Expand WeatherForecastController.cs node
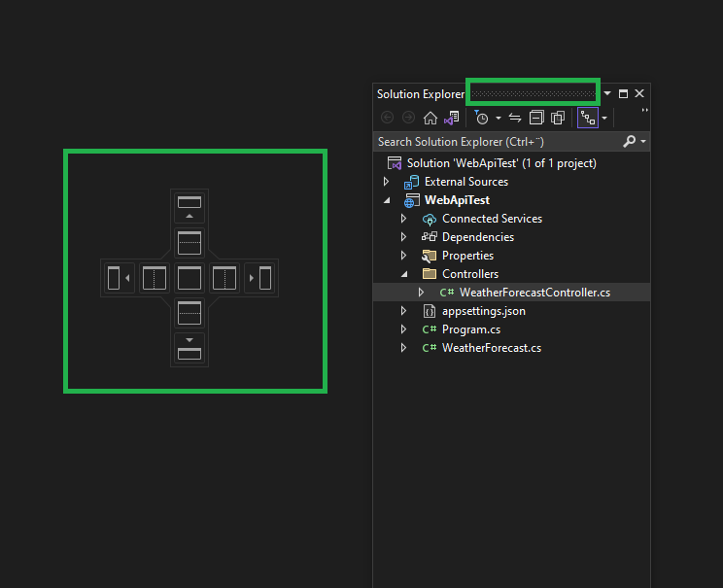The height and width of the screenshot is (588, 723). click(x=421, y=293)
